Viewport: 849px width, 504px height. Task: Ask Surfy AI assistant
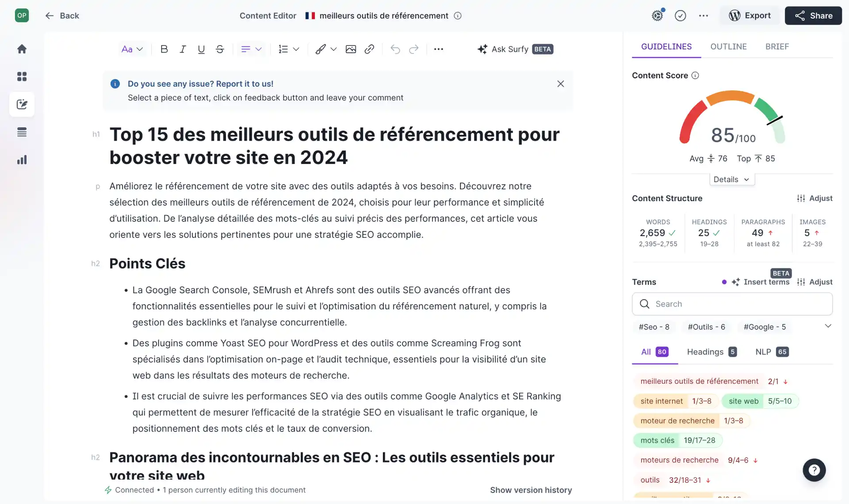coord(515,49)
